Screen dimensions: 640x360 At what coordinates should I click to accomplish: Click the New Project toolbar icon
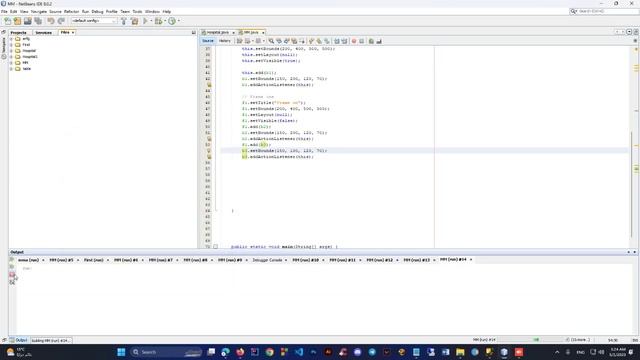click(x=18, y=21)
